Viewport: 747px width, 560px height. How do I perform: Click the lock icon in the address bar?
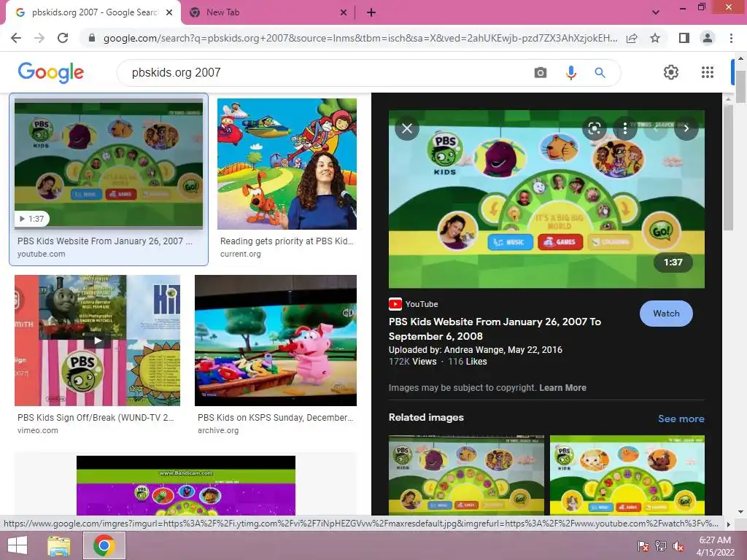[92, 38]
